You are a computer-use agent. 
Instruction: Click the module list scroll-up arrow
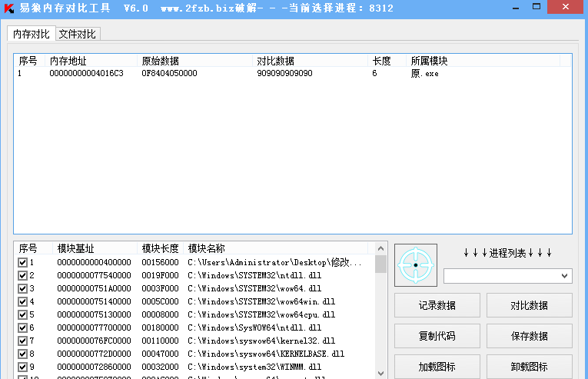point(380,248)
